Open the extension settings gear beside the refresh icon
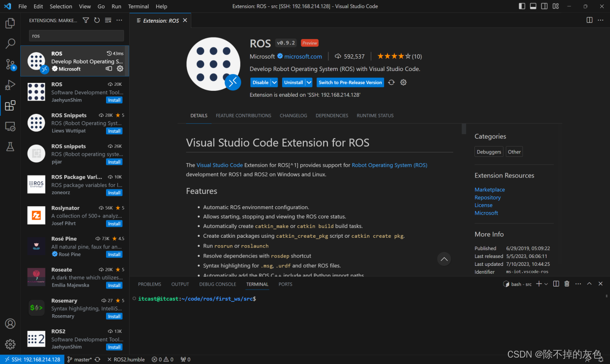The height and width of the screenshot is (364, 610). pos(403,82)
